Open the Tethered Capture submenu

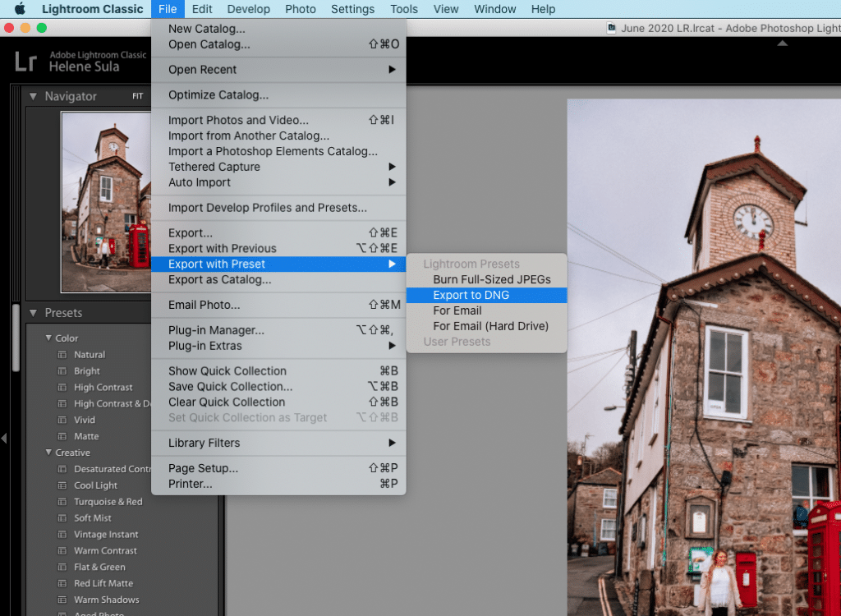tap(278, 167)
